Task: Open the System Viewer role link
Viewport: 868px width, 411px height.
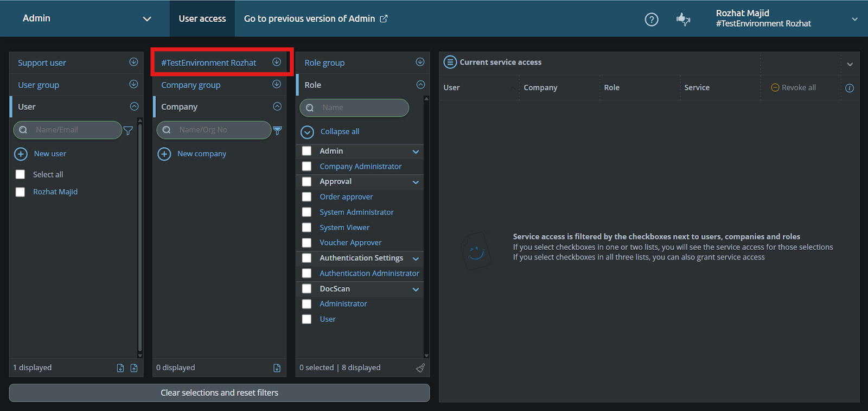Action: [x=344, y=227]
